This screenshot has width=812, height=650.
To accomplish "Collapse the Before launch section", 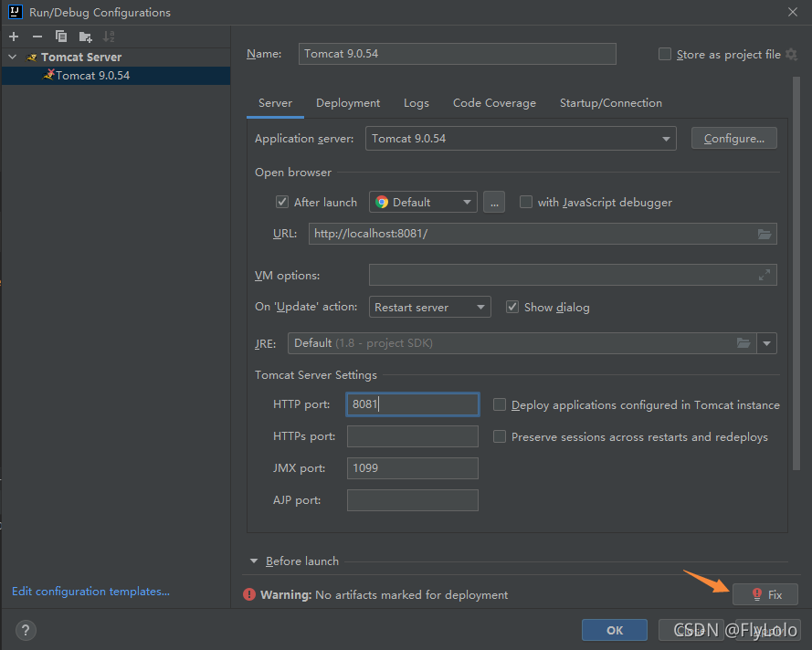I will [x=254, y=561].
